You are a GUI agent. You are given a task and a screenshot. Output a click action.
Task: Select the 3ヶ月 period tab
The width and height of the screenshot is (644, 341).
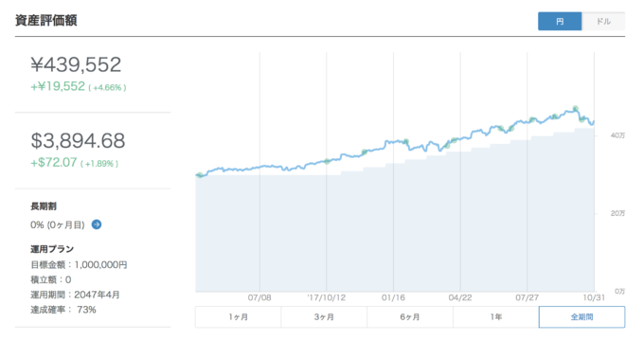[x=324, y=316]
